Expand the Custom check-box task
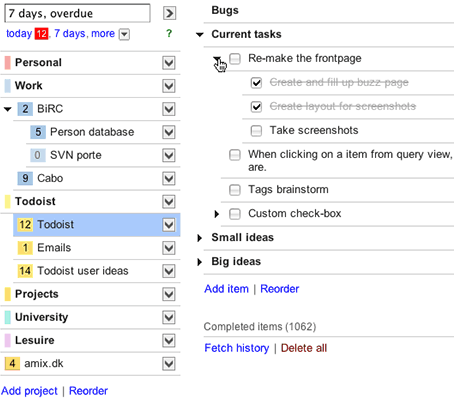 [x=217, y=214]
